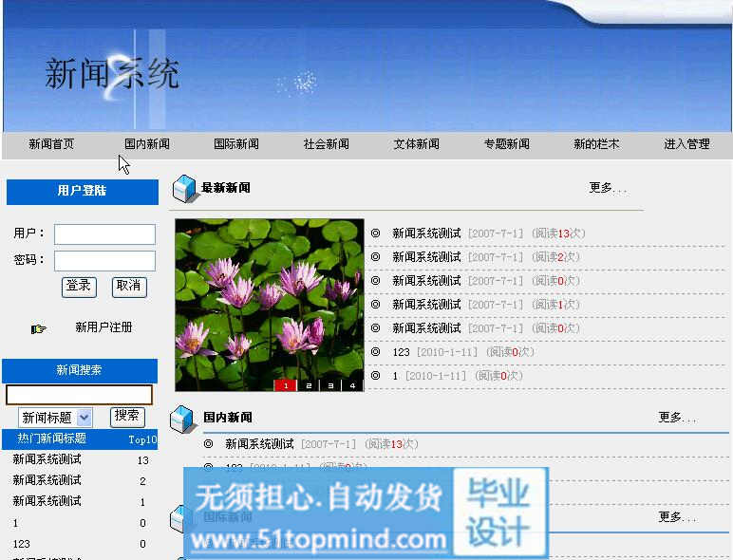Open 新闻系统测试 article under 国内新闻 section

click(259, 444)
